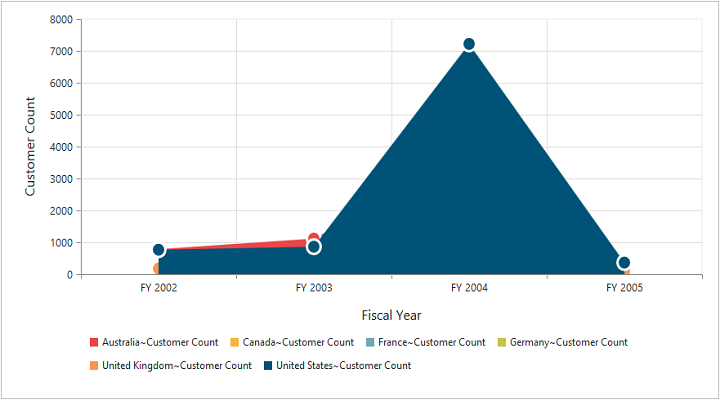The image size is (720, 400).
Task: Click the teal France legend swatch
Action: coord(370,342)
